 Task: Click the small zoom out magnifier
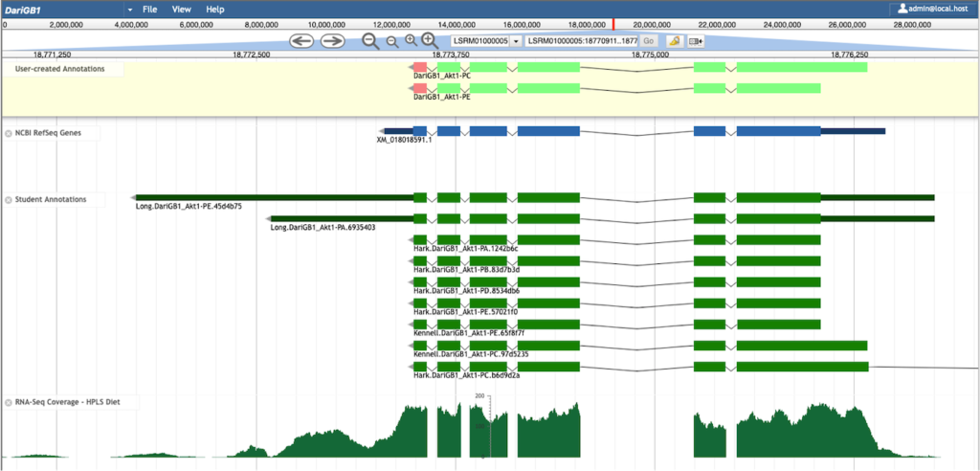coord(391,41)
